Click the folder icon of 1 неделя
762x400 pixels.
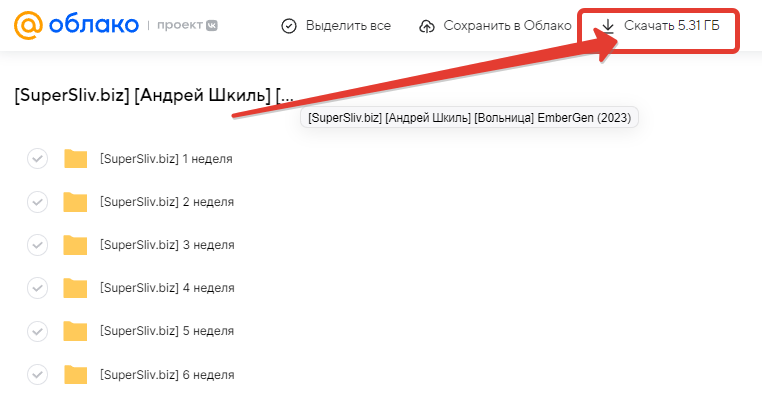click(75, 158)
